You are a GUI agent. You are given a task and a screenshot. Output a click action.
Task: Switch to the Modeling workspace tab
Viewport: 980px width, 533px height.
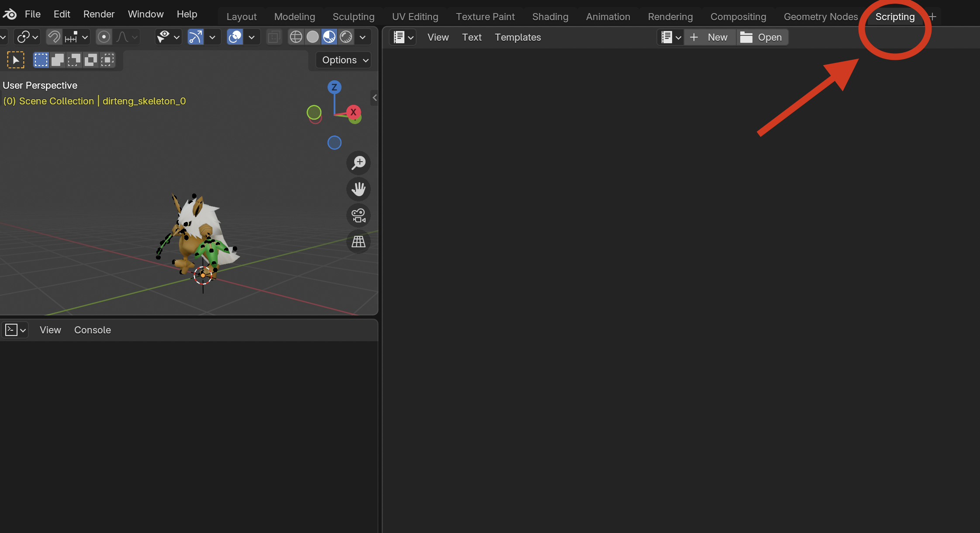[294, 17]
